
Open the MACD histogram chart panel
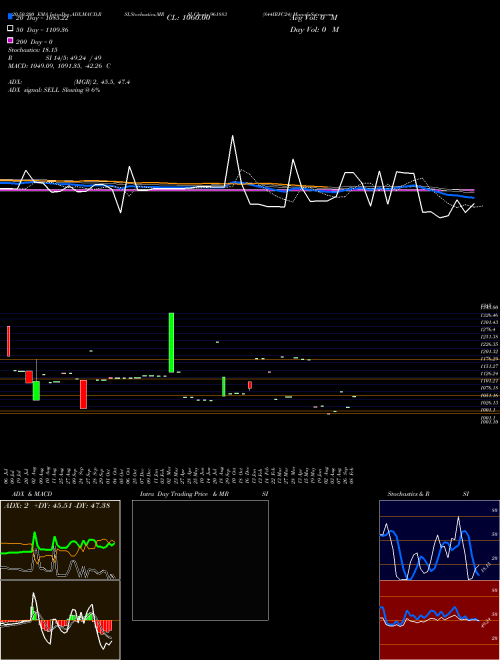60,620
